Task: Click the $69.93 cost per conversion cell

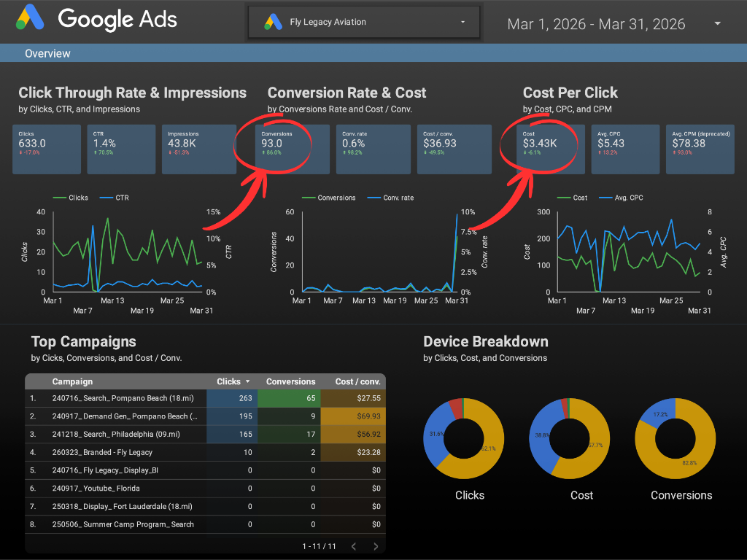Action: click(x=353, y=416)
